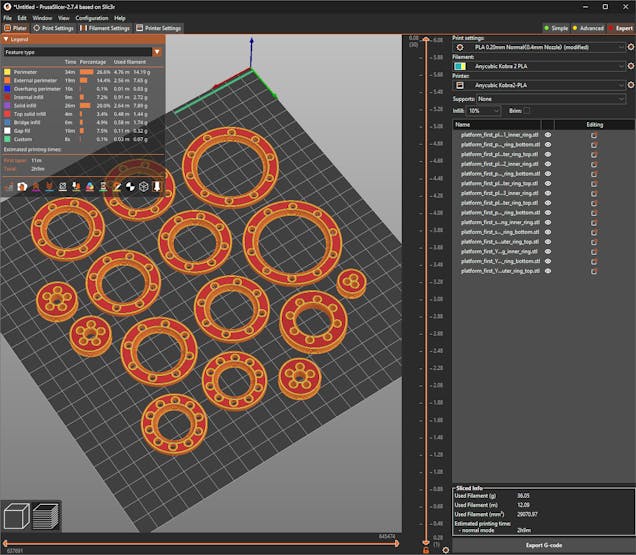Enable the Brim checkbox
Image resolution: width=636 pixels, height=555 pixels.
[527, 110]
